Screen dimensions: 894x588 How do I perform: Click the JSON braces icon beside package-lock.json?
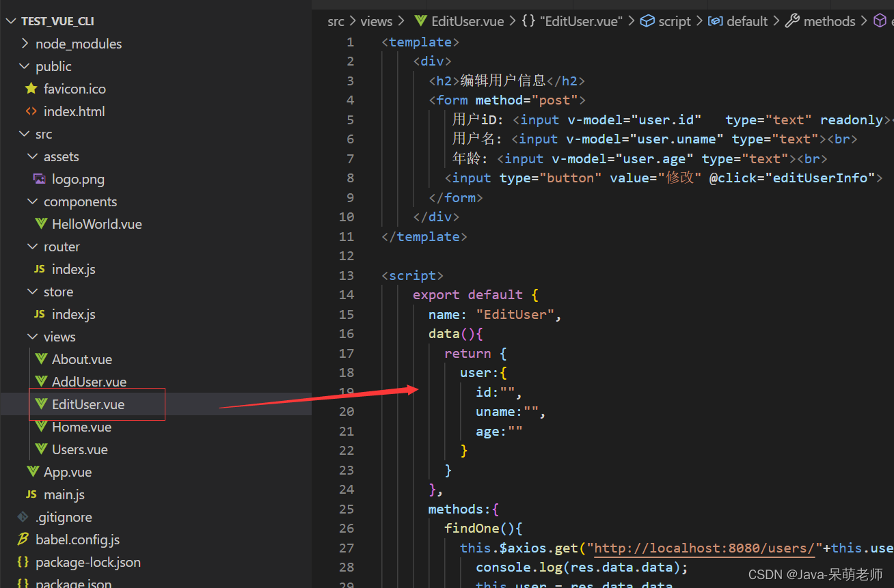pos(23,562)
